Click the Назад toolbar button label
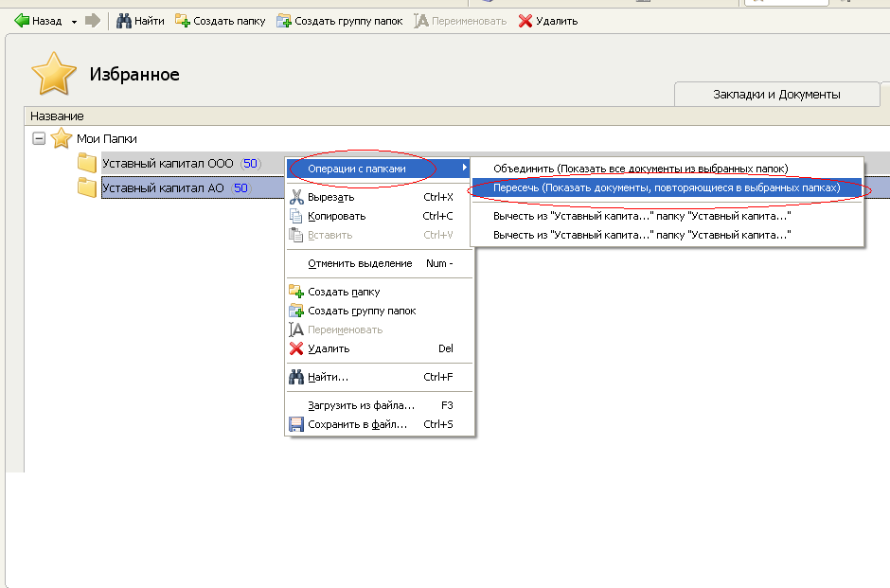 [47, 21]
